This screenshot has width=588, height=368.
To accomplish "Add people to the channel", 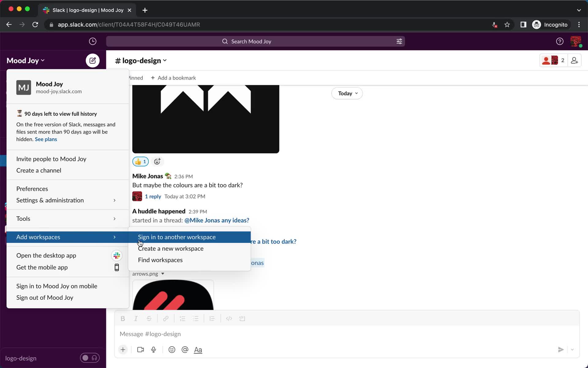I will [575, 60].
